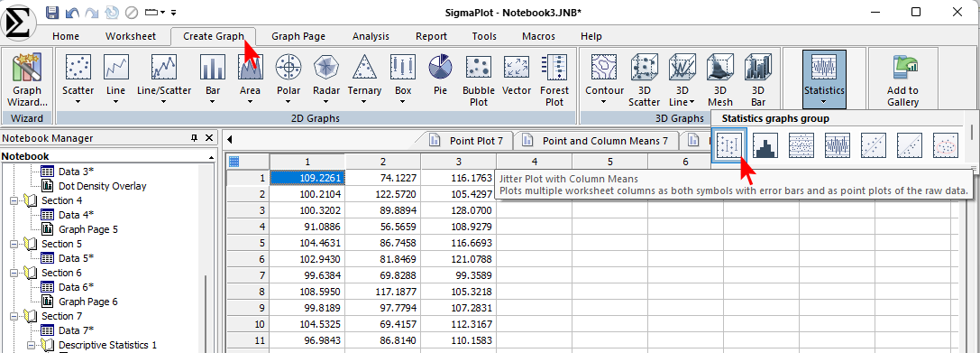Select Graph Page 6 in notebook tree
This screenshot has width=980, height=353.
click(x=88, y=301)
